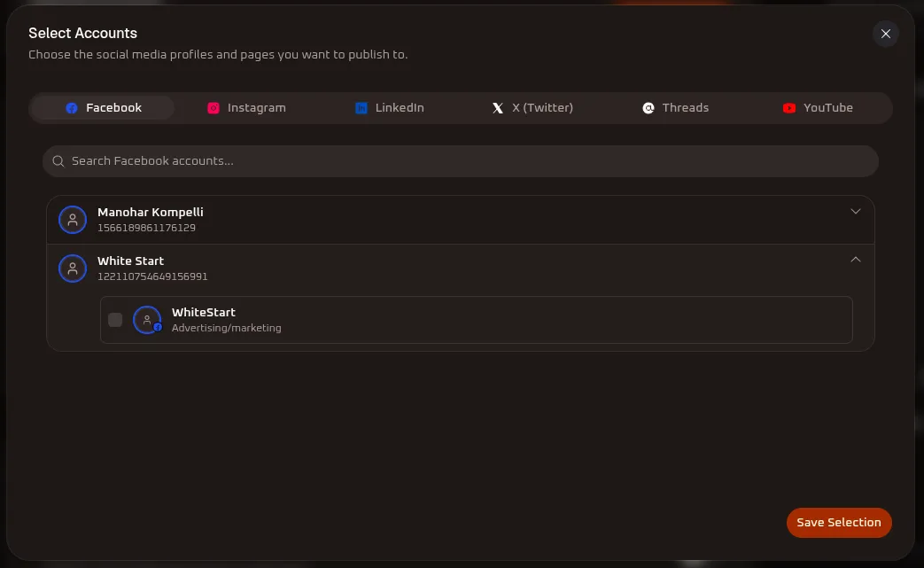
Task: Save the account selection
Action: pos(839,523)
